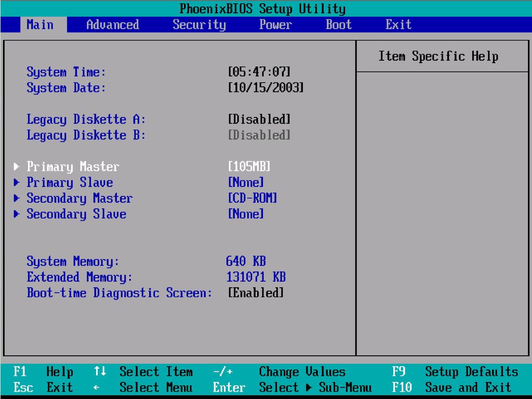
Task: Click the Legacy Diskette B label
Action: (x=86, y=136)
